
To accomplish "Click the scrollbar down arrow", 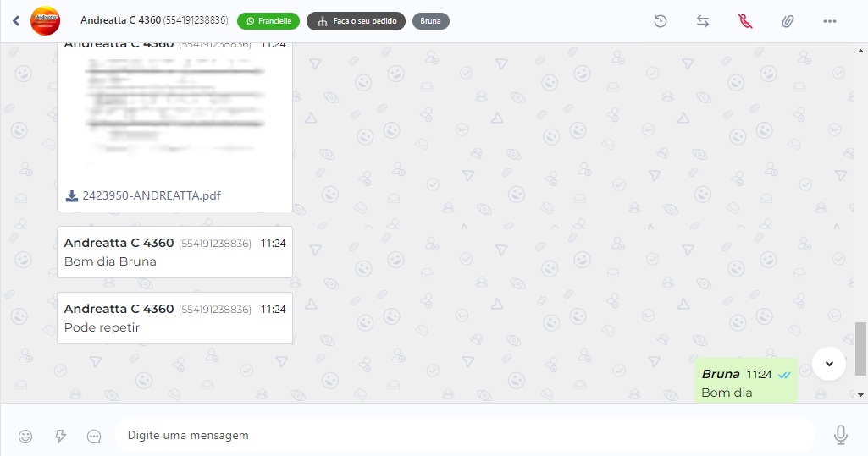I will [860, 394].
